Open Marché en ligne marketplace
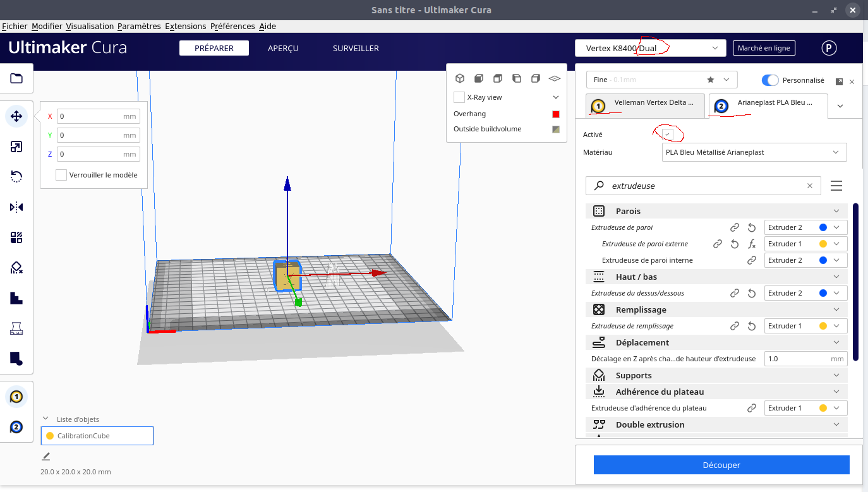The image size is (868, 492). (764, 48)
